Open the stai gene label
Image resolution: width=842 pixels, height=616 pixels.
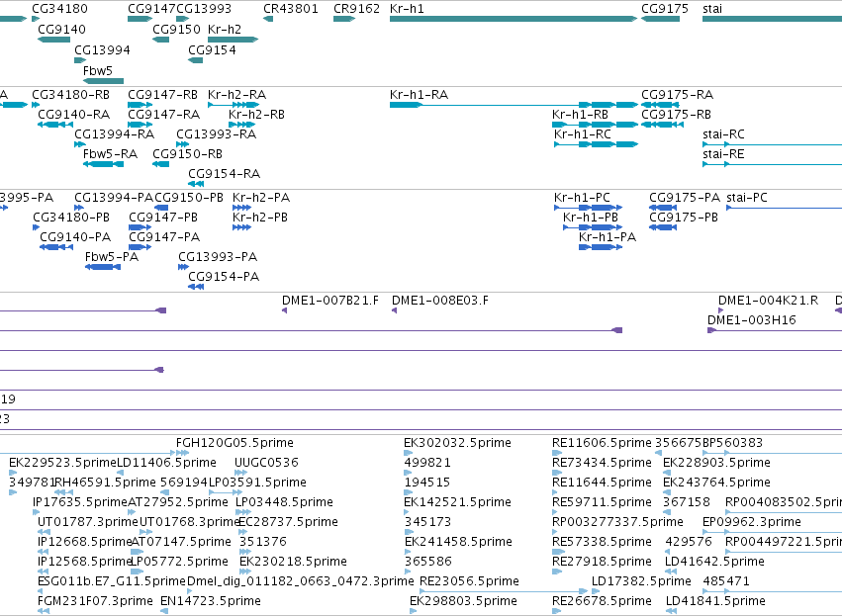712,9
